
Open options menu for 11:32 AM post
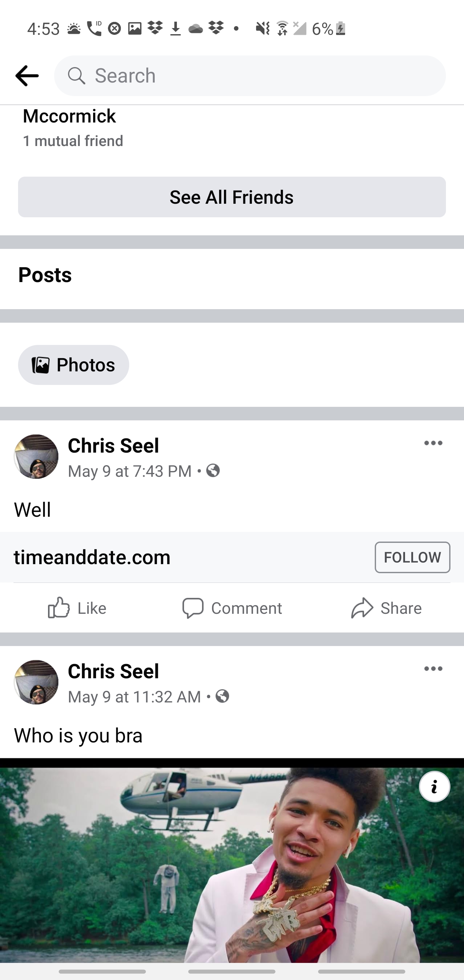[433, 669]
